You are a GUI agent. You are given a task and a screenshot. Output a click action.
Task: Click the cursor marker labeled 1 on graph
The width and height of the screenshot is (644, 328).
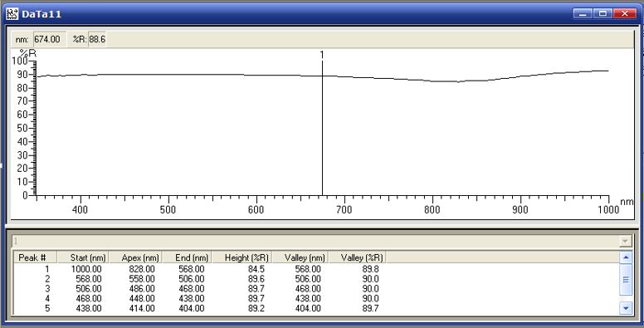point(322,55)
